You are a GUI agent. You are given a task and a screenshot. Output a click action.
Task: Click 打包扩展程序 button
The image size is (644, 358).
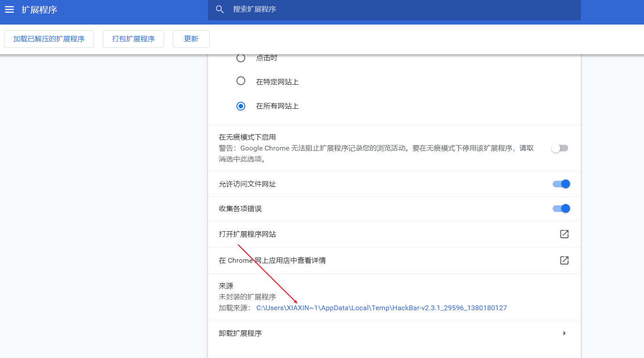click(133, 39)
